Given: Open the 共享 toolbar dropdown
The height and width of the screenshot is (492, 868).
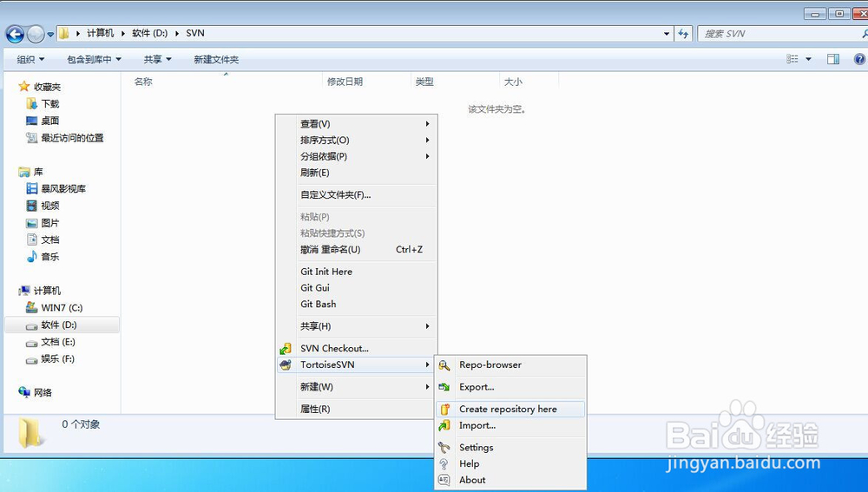Looking at the screenshot, I should 158,59.
